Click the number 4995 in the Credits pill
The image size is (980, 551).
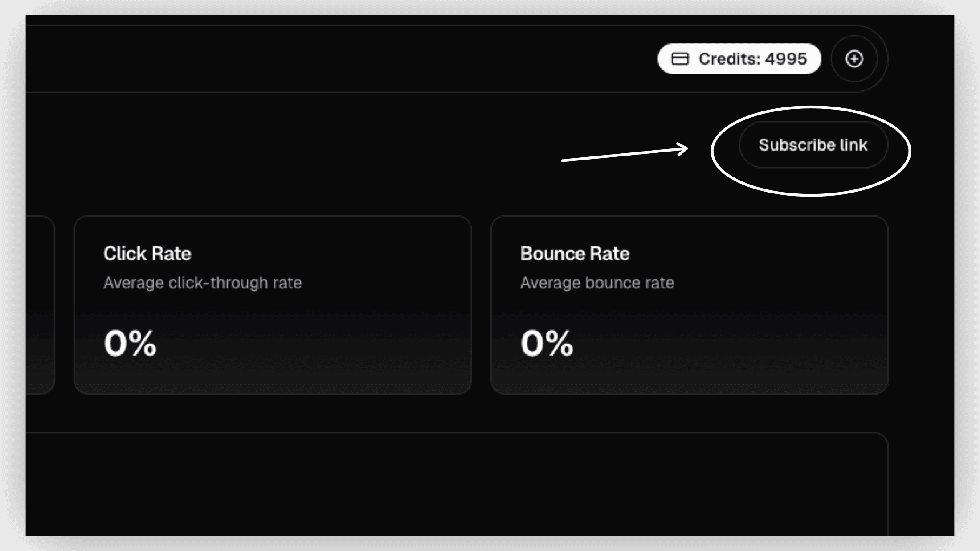pyautogui.click(x=786, y=59)
